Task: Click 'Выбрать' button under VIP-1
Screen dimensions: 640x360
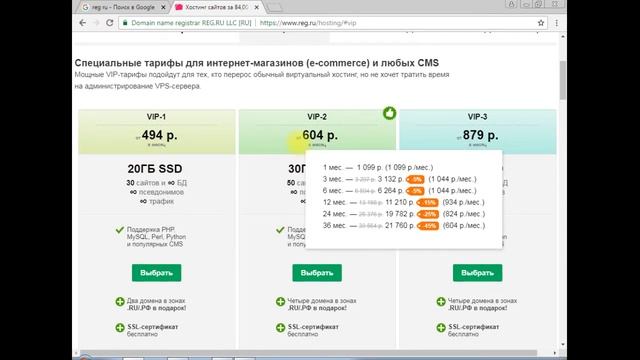Action: click(x=156, y=273)
